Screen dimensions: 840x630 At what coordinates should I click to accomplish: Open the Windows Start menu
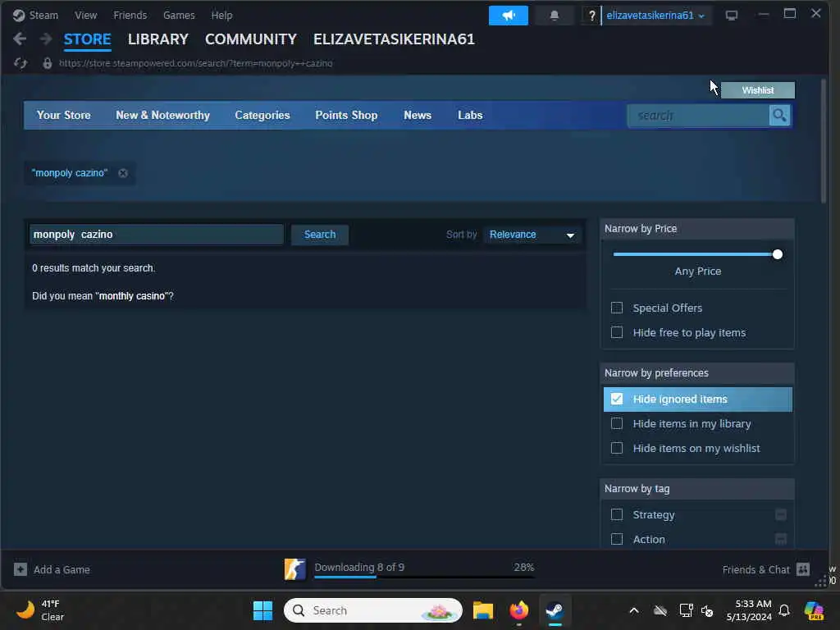pyautogui.click(x=262, y=610)
